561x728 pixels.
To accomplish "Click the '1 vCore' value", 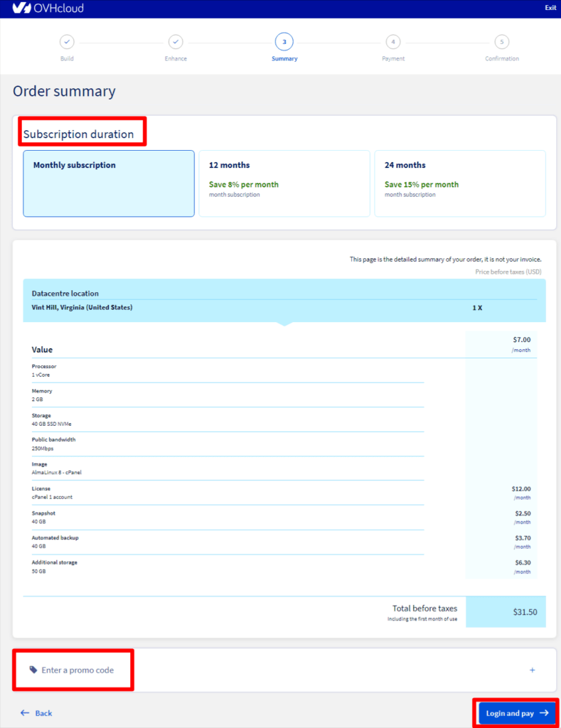I will point(41,375).
